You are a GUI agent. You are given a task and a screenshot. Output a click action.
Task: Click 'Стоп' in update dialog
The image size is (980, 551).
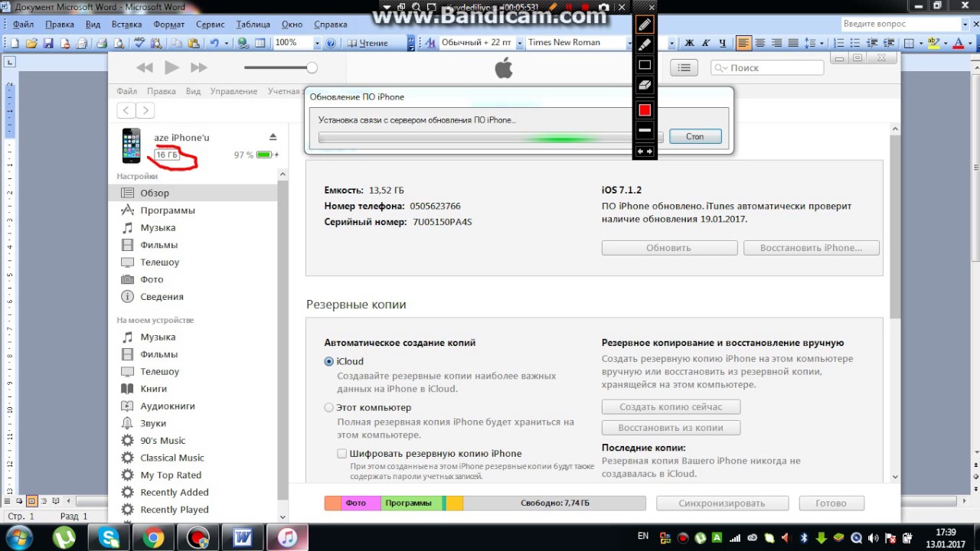tap(694, 136)
